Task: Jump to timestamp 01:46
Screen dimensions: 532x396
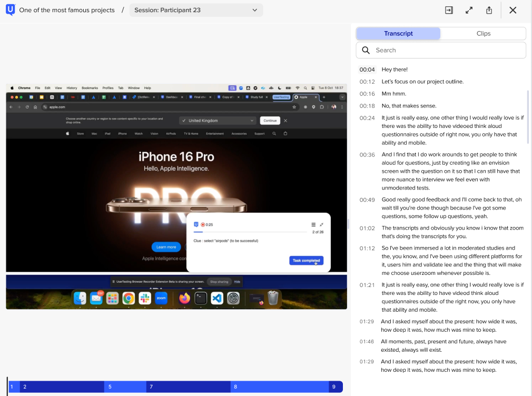Action: tap(367, 342)
